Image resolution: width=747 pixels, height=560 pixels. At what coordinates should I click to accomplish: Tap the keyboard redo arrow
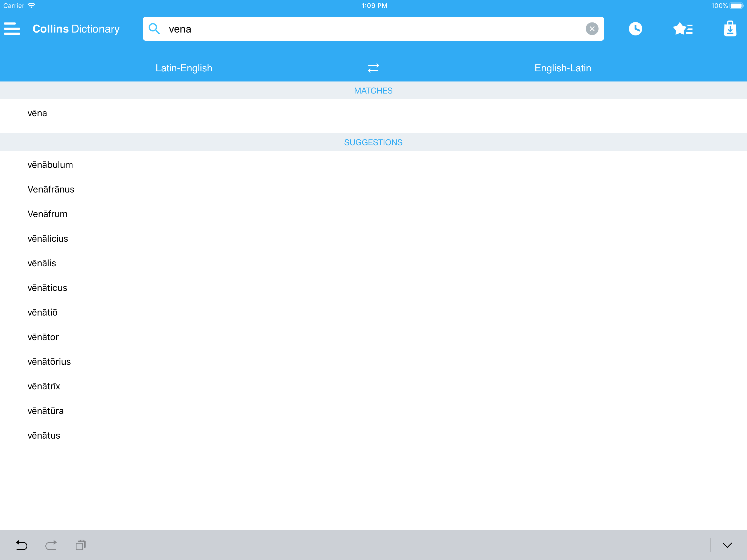coord(51,545)
